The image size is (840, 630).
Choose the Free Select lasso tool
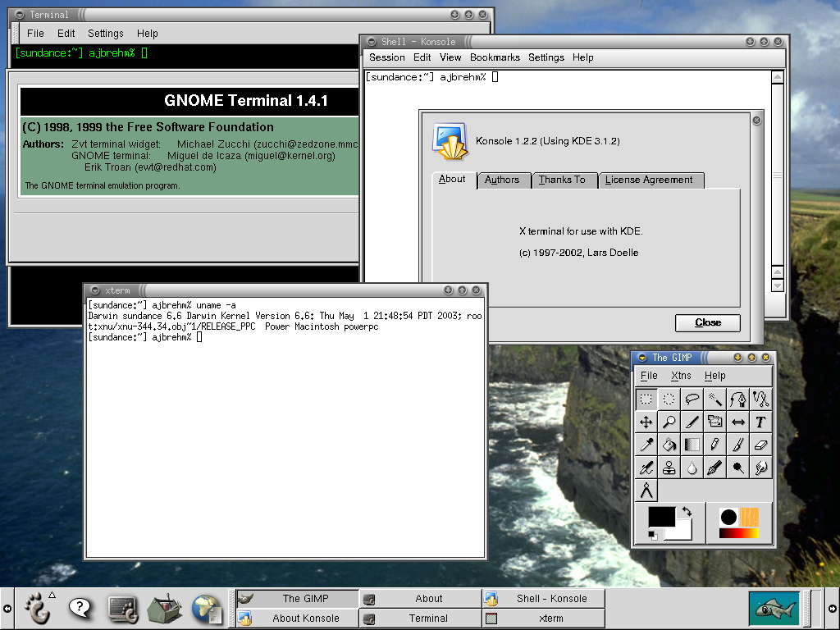point(692,399)
